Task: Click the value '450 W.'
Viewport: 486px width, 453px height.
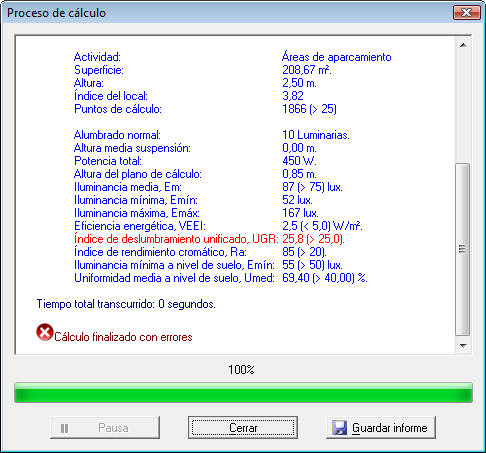Action: point(299,161)
